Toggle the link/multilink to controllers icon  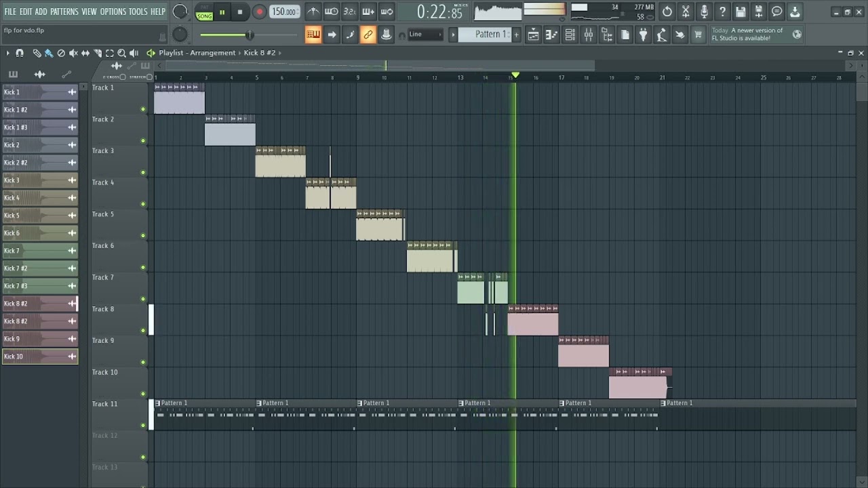[x=368, y=35]
